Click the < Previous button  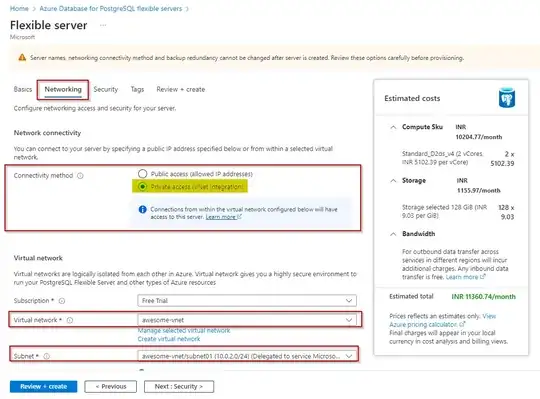[x=111, y=386]
